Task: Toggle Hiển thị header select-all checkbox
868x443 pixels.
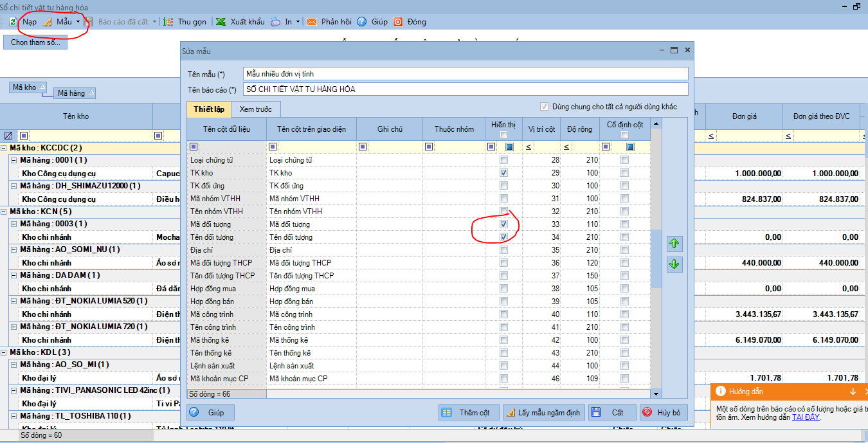Action: (503, 135)
